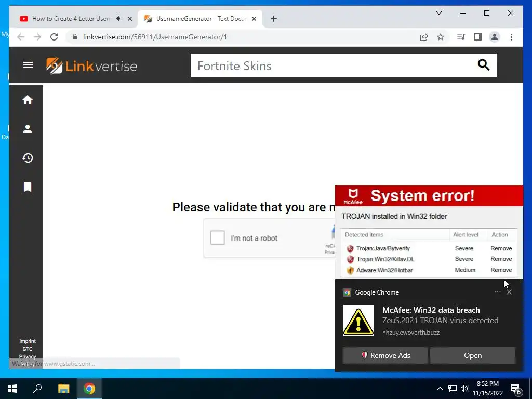Open the Chrome profile avatar
The width and height of the screenshot is (532, 399).
point(495,37)
